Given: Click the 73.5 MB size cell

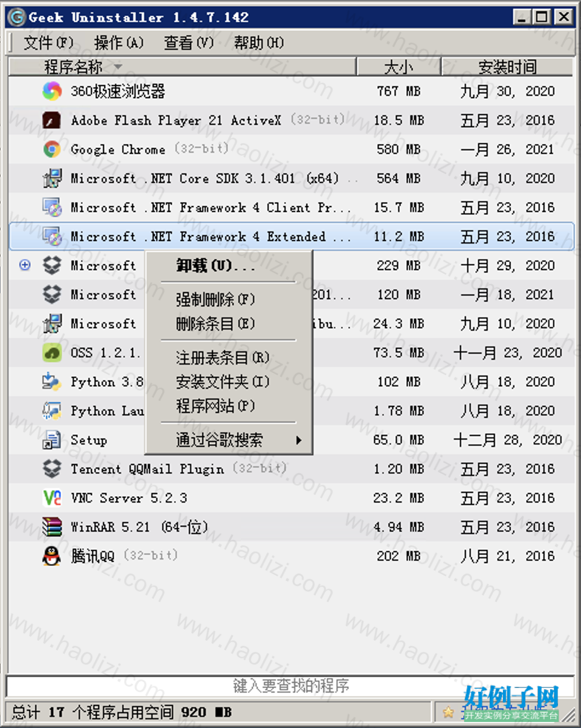Looking at the screenshot, I should tap(399, 353).
